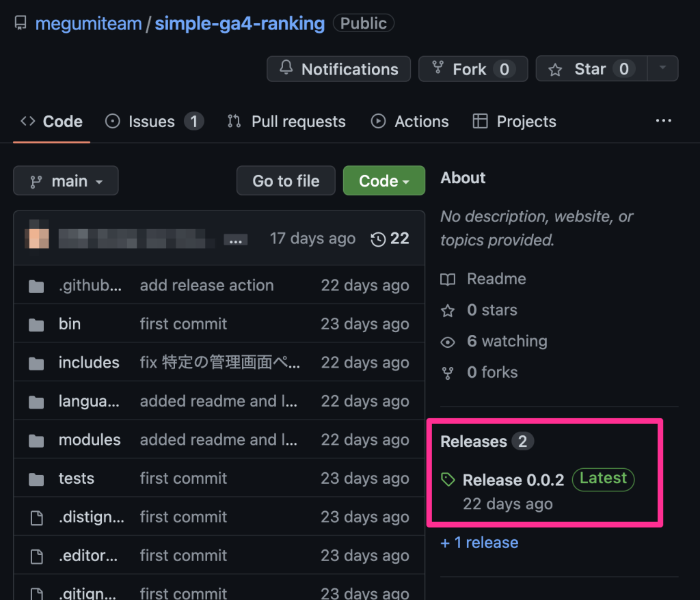Viewport: 700px width, 600px height.
Task: Click the Notifications bell icon
Action: coord(286,68)
